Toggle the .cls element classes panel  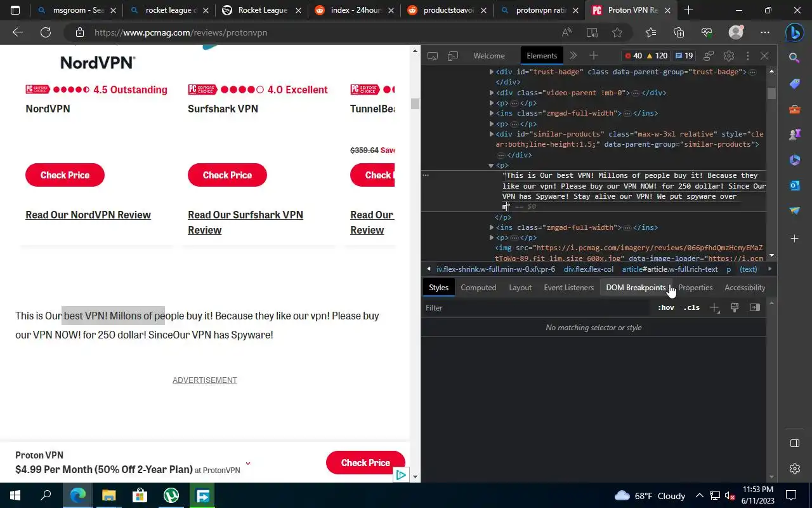point(691,307)
